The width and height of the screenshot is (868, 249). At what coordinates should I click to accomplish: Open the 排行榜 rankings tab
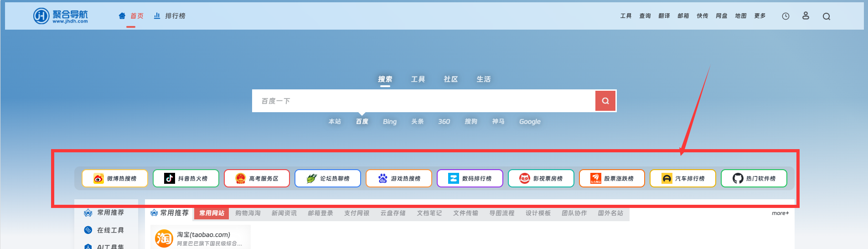point(170,16)
